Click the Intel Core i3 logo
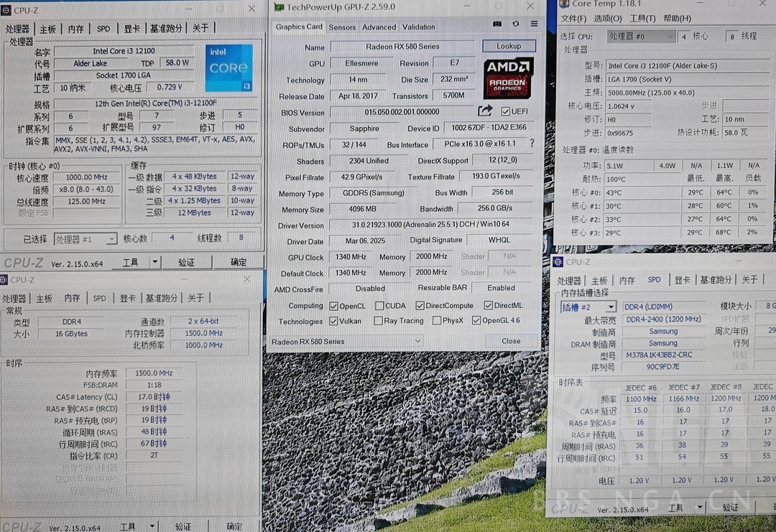The height and width of the screenshot is (532, 776). point(228,68)
